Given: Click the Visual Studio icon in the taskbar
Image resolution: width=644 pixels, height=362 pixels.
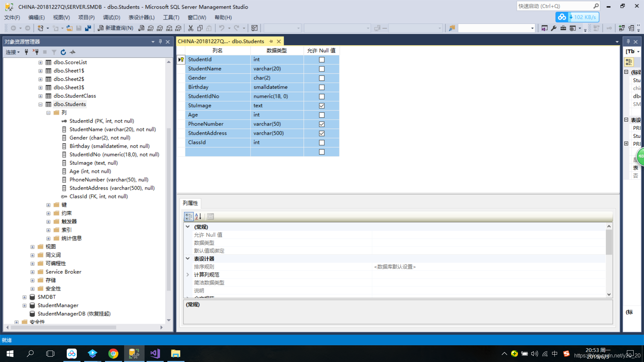Looking at the screenshot, I should (155, 354).
